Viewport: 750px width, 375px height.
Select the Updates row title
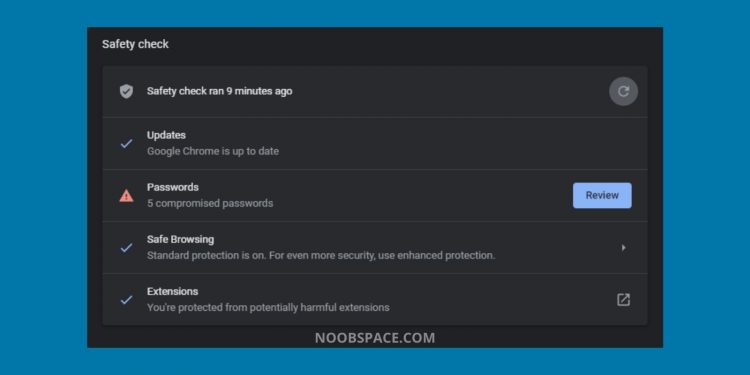pos(166,135)
